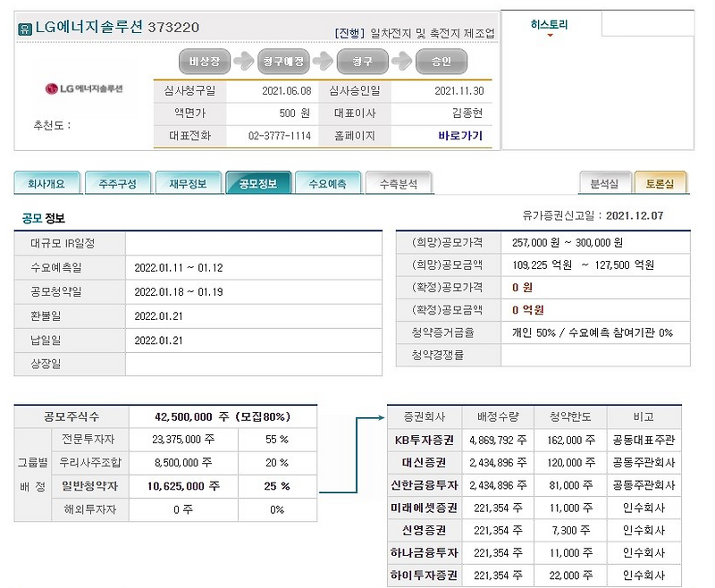
Task: Select the 비상장 status step
Action: [x=205, y=61]
